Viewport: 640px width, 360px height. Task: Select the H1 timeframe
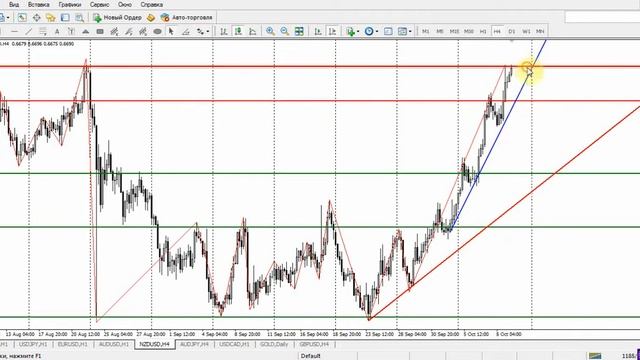(483, 31)
